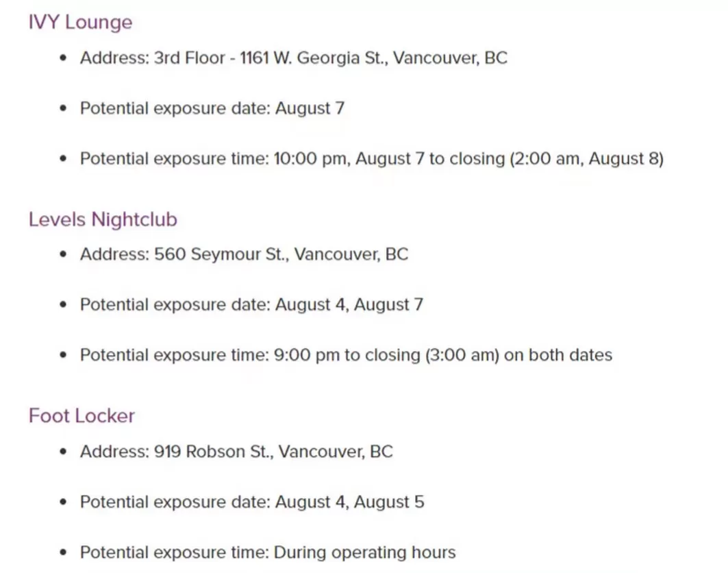Click the IVY Lounge heading

80,23
